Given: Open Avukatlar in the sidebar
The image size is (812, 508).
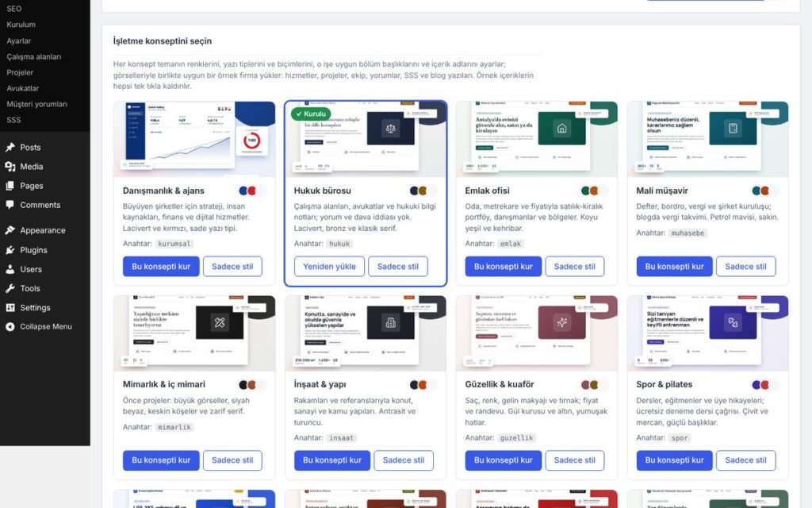Looking at the screenshot, I should pyautogui.click(x=23, y=88).
